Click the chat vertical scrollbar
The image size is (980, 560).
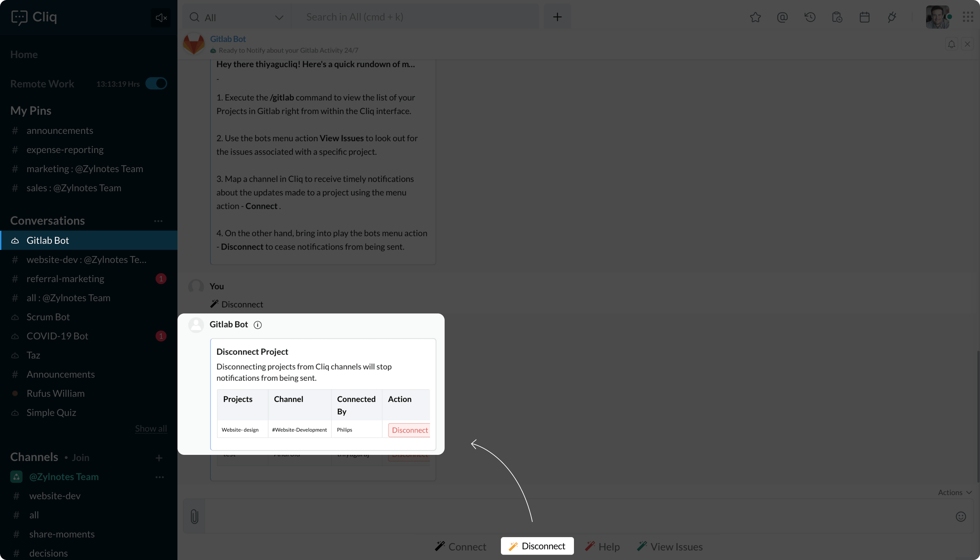point(978,417)
